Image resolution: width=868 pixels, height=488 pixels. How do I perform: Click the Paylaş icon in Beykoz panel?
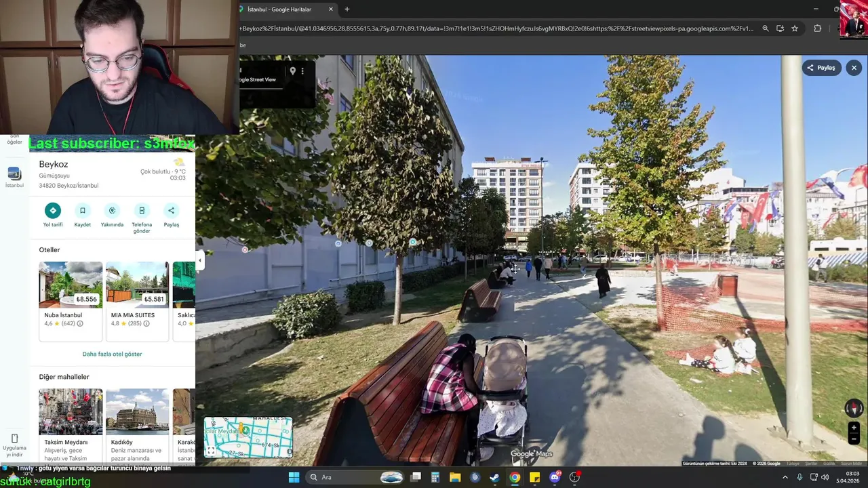click(172, 210)
